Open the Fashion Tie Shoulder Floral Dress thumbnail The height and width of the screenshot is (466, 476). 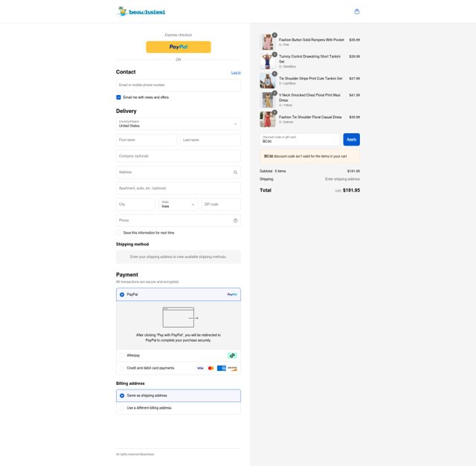[x=268, y=119]
